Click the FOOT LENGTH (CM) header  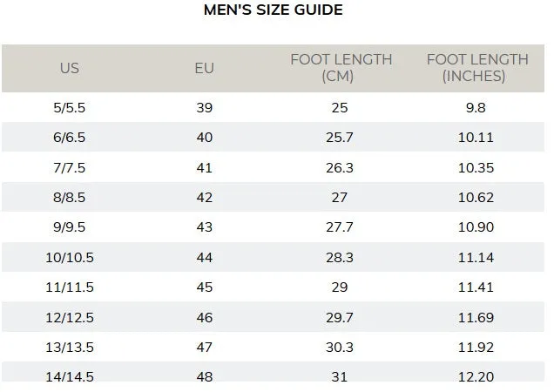point(341,68)
